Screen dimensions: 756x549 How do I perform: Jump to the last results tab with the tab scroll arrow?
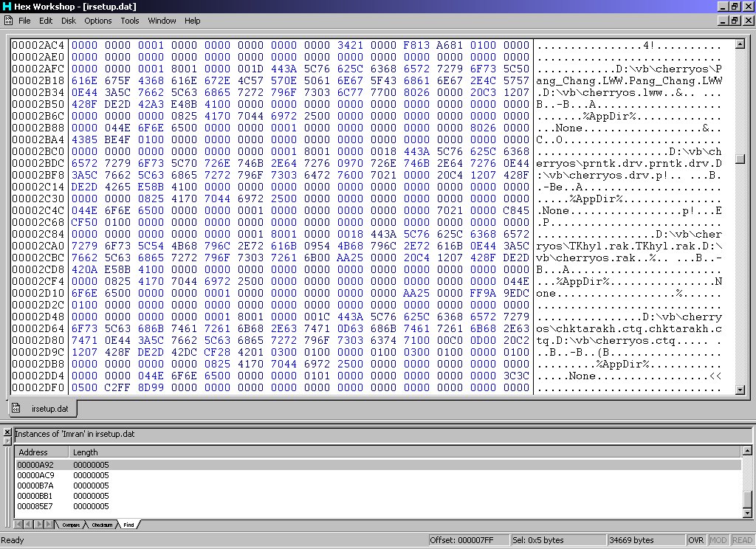point(49,525)
